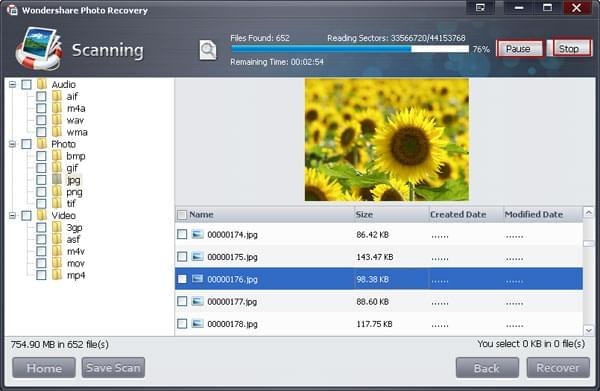Check the box for 00000175.jpg
600x391 pixels.
[182, 256]
